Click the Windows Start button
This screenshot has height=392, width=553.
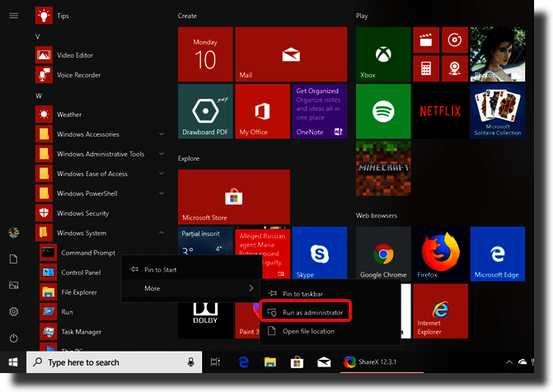(x=13, y=362)
